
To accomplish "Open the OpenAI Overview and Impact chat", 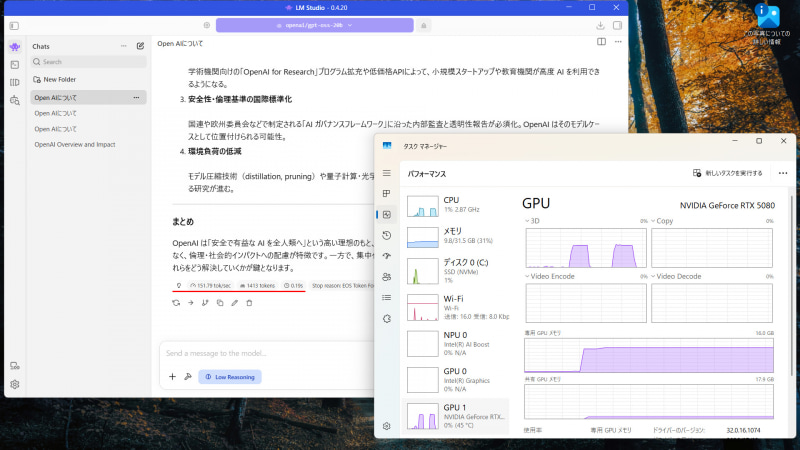I will point(75,144).
